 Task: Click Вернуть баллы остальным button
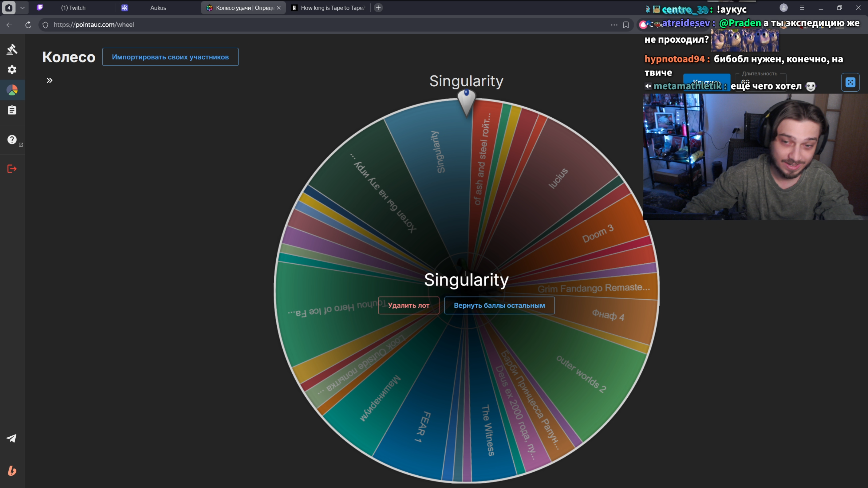tap(499, 305)
